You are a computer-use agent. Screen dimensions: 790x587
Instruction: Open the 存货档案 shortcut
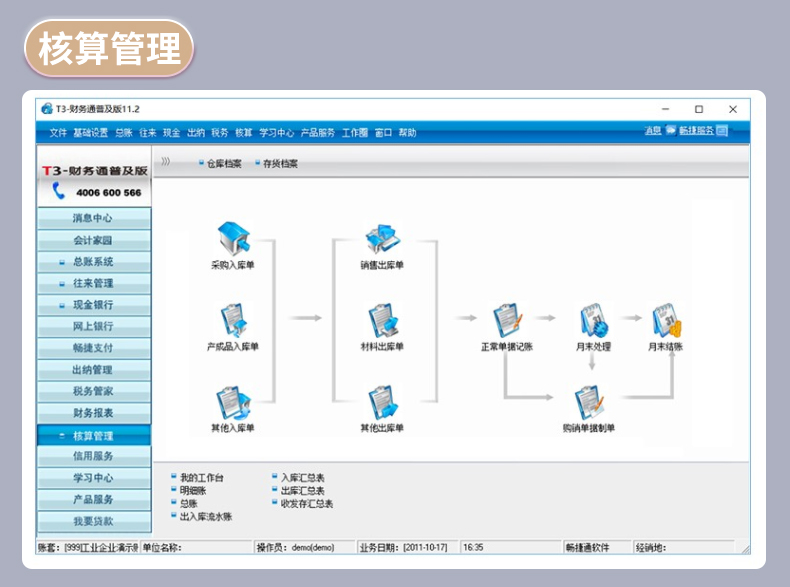pyautogui.click(x=280, y=164)
